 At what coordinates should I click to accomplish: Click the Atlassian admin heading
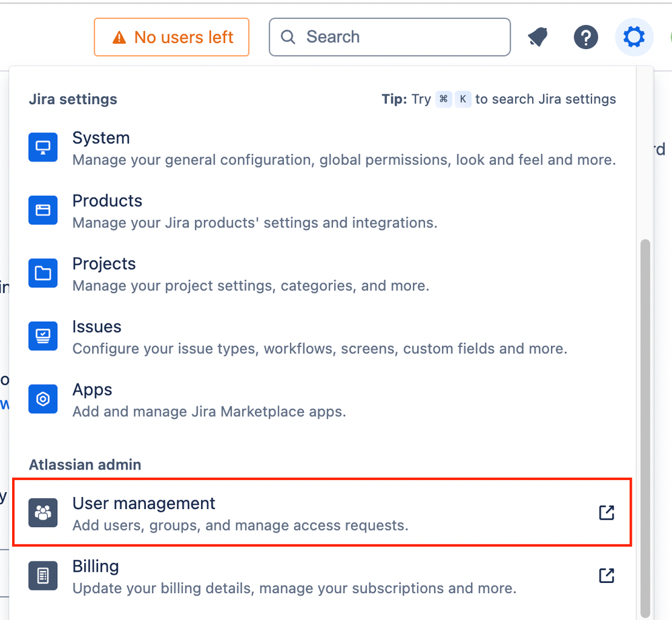85,465
